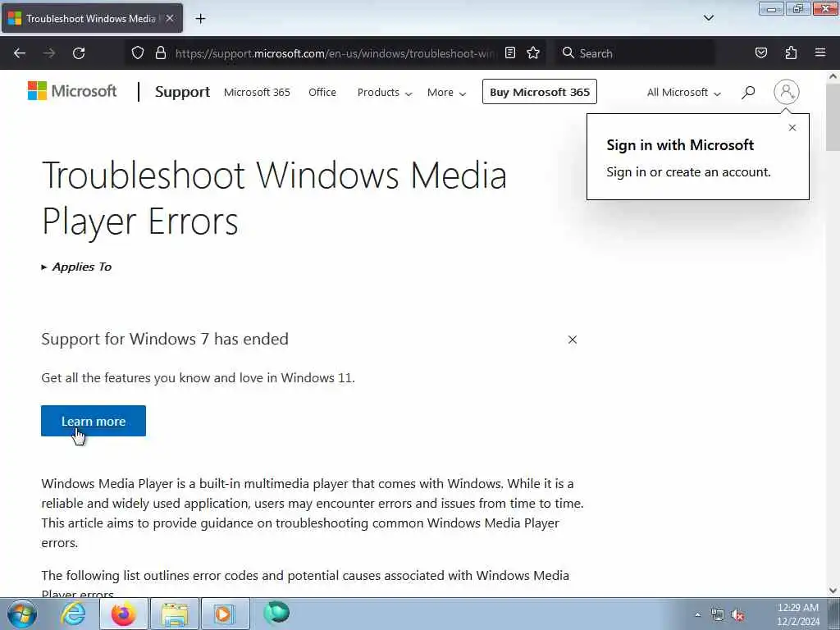Open the Windows Start button

(x=22, y=614)
